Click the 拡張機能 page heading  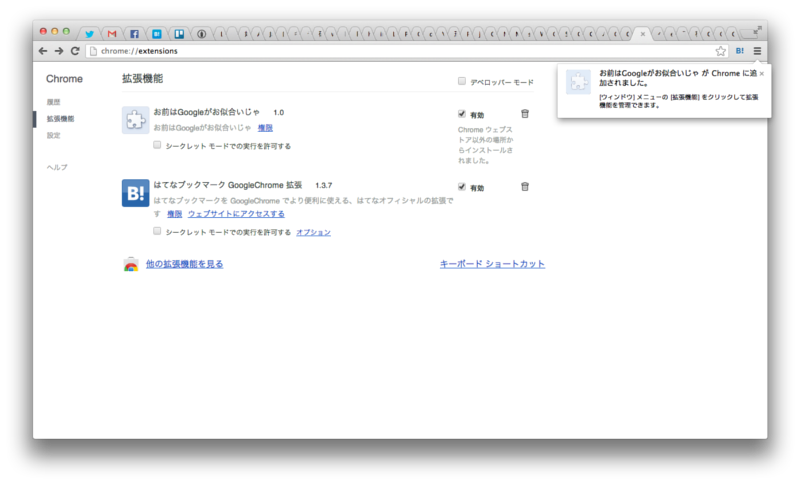[x=142, y=79]
